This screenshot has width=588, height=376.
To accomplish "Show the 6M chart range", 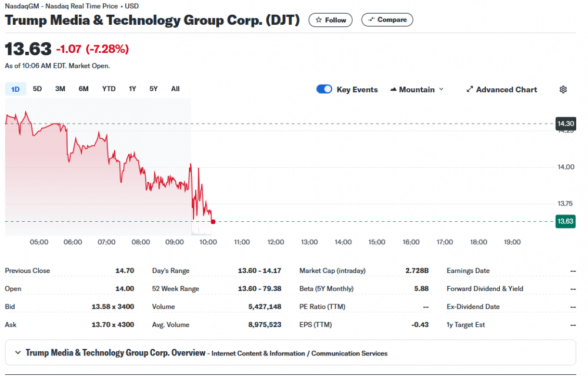I will point(83,89).
